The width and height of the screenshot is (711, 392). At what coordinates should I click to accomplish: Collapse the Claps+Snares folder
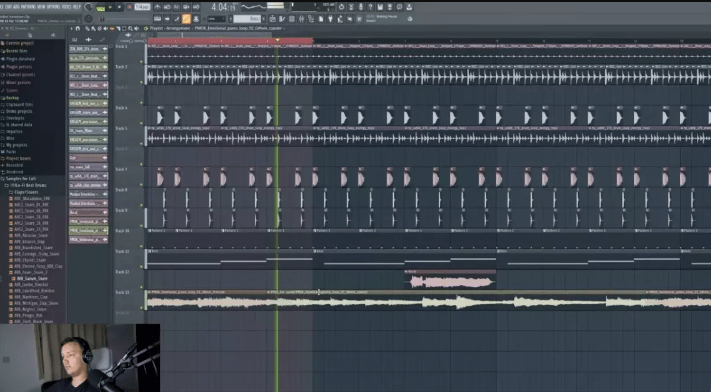point(23,192)
